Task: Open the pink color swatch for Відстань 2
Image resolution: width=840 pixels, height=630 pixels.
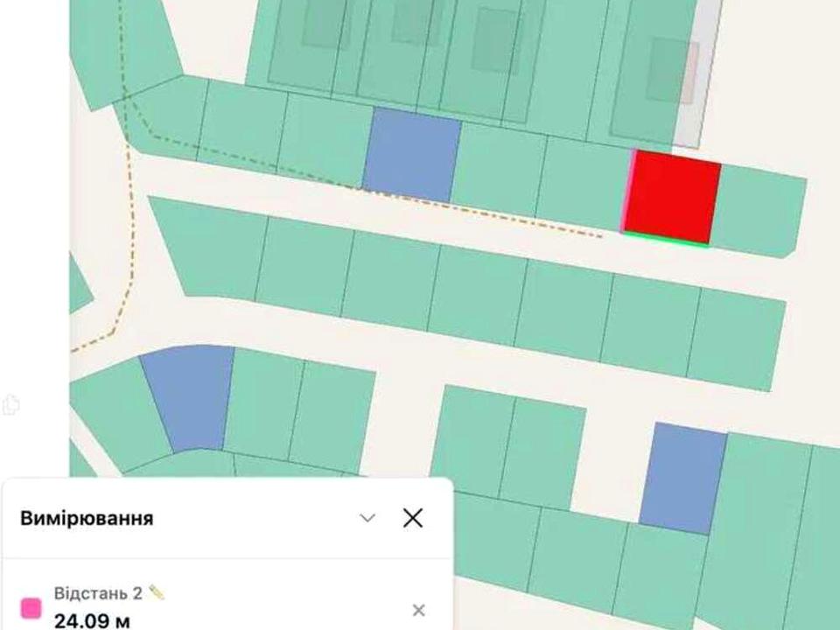Action: coord(31,608)
